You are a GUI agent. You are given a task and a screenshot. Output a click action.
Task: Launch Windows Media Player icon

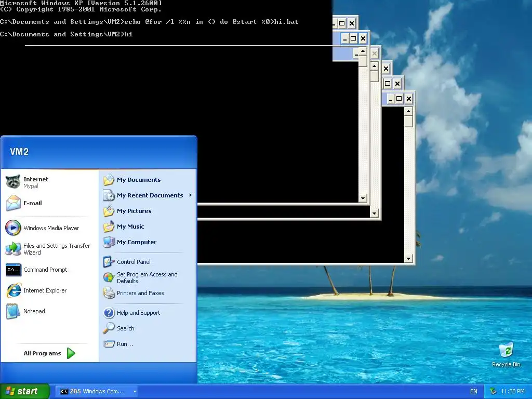(x=13, y=228)
